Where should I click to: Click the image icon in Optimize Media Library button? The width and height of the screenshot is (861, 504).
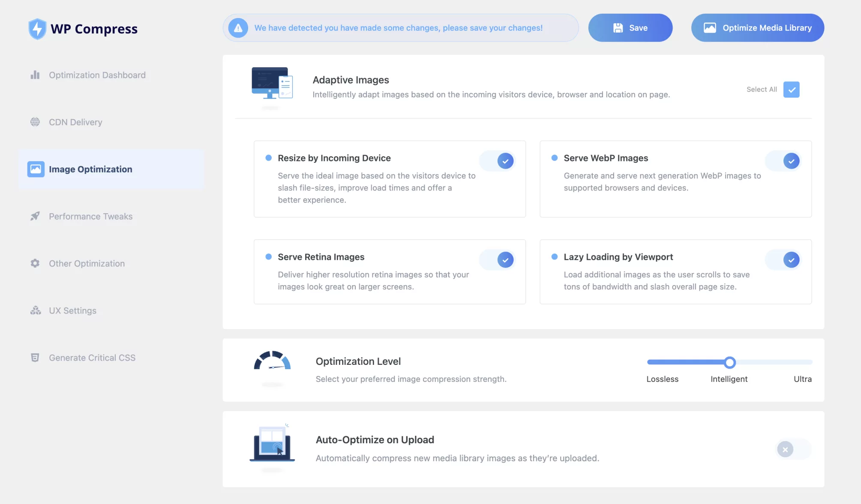point(710,28)
